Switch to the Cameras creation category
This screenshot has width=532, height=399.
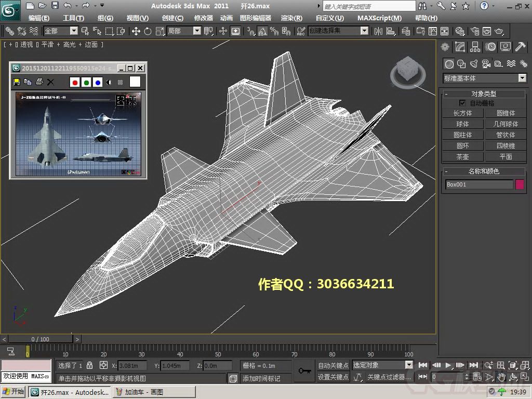[485, 63]
